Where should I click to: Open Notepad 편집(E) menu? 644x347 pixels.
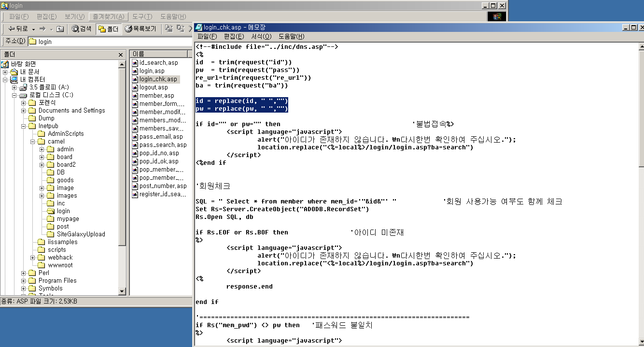click(234, 36)
